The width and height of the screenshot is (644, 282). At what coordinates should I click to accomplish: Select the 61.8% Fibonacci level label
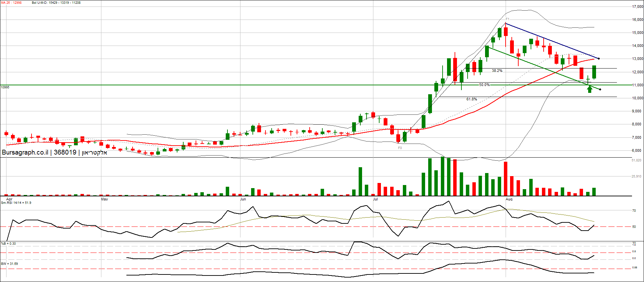coord(471,99)
